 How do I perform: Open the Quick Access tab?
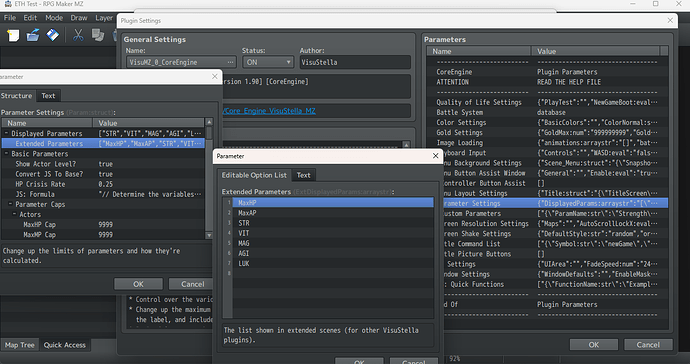[65, 345]
